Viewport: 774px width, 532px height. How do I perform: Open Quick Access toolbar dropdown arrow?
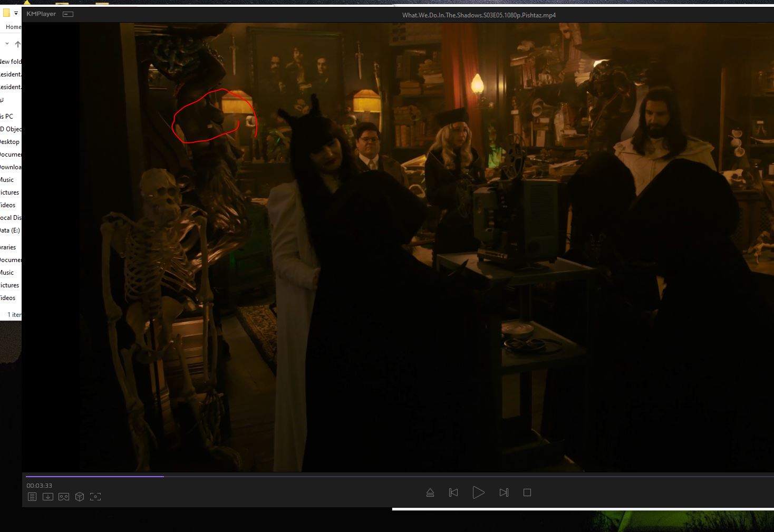16,13
